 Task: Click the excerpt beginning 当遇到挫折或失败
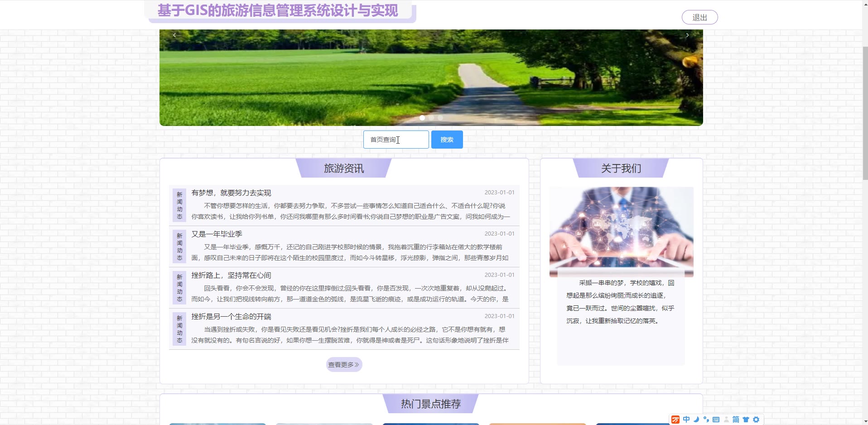click(350, 335)
